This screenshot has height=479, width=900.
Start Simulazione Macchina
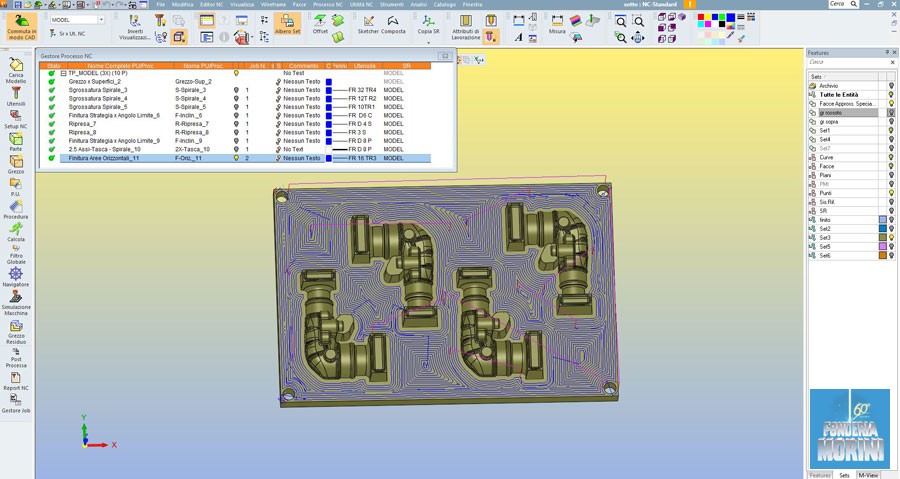(x=15, y=303)
